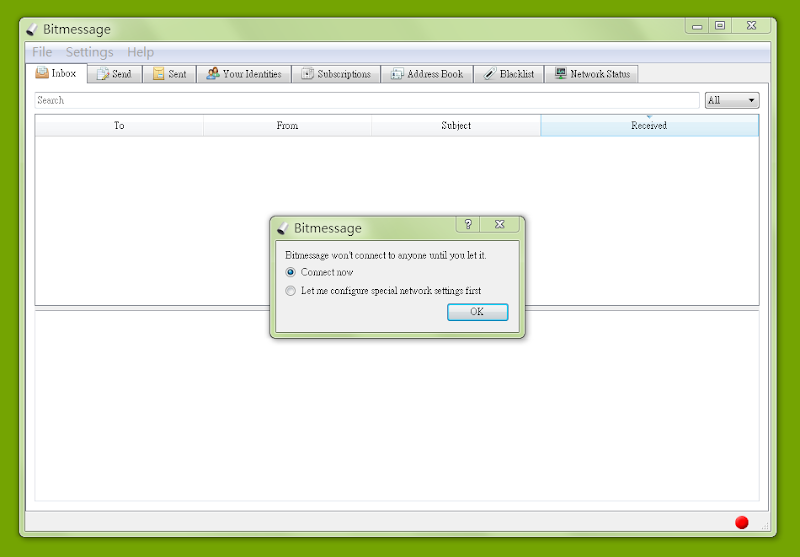Viewport: 800px width, 557px height.
Task: Close the Bitmessage main window
Action: tap(751, 26)
